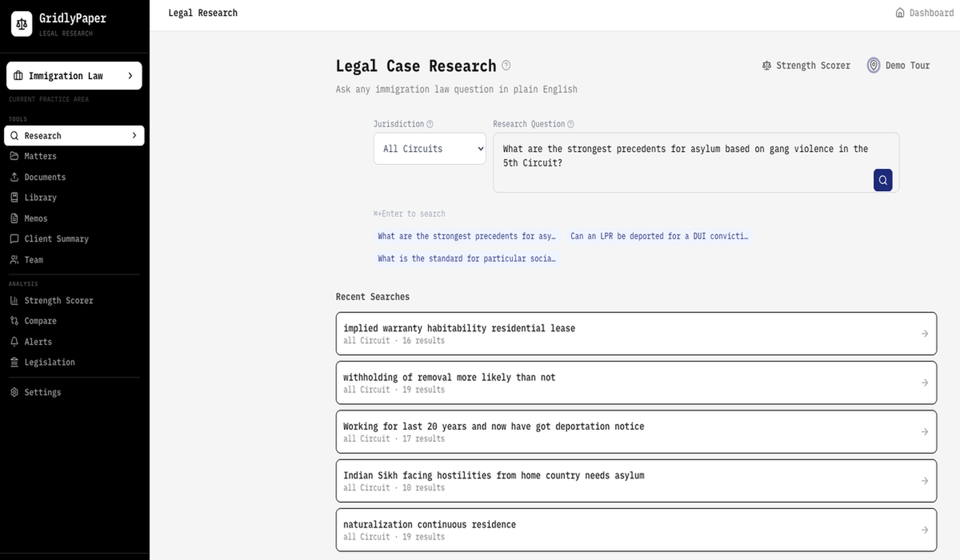Viewport: 960px width, 560px height.
Task: Click the chat bubble icon by Client Summary
Action: click(14, 239)
